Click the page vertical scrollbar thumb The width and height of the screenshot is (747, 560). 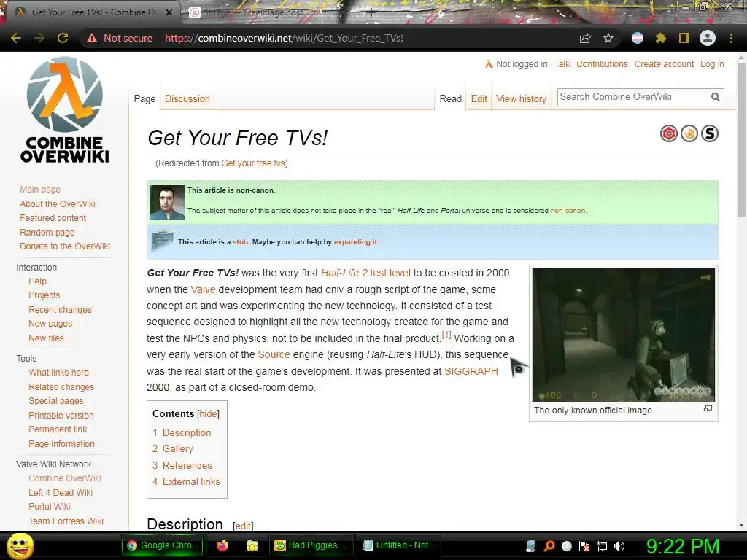point(741,139)
